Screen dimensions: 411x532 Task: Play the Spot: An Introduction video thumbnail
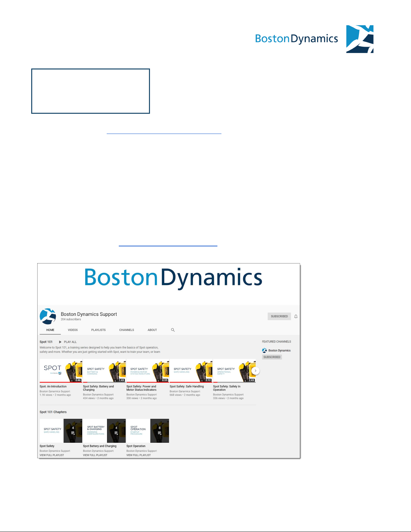coord(61,371)
